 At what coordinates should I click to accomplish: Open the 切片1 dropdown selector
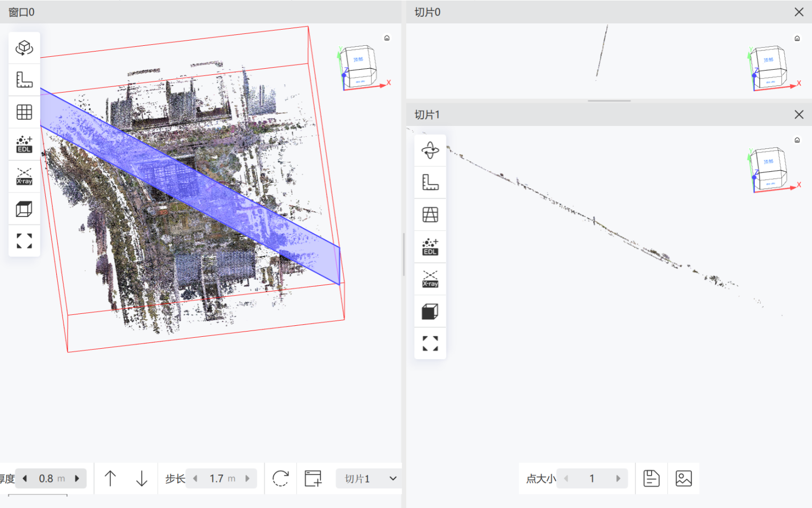[369, 478]
